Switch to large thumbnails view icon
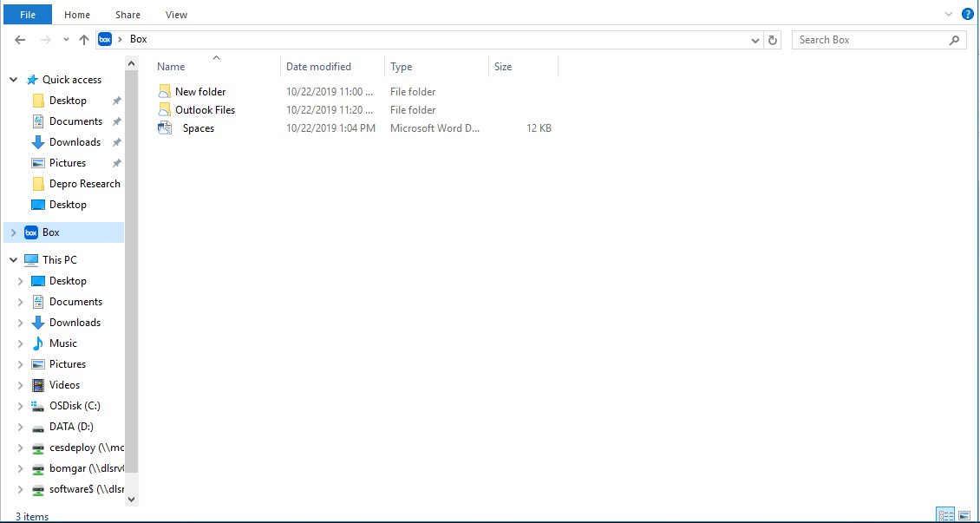Image resolution: width=980 pixels, height=523 pixels. pos(964,515)
